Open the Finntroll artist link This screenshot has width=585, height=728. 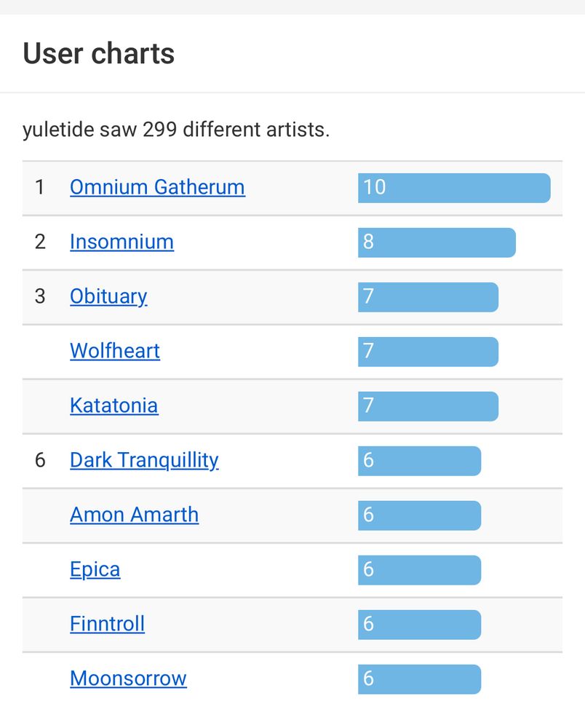[107, 624]
